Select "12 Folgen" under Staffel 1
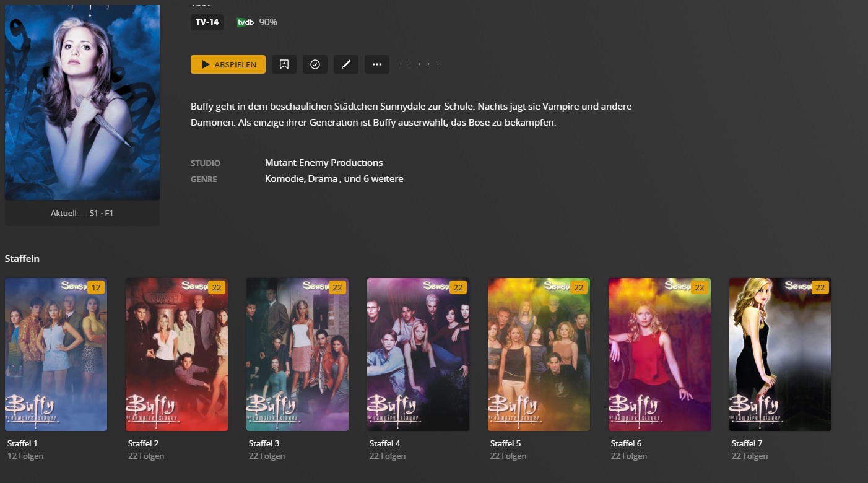The height and width of the screenshot is (483, 868). click(x=25, y=456)
